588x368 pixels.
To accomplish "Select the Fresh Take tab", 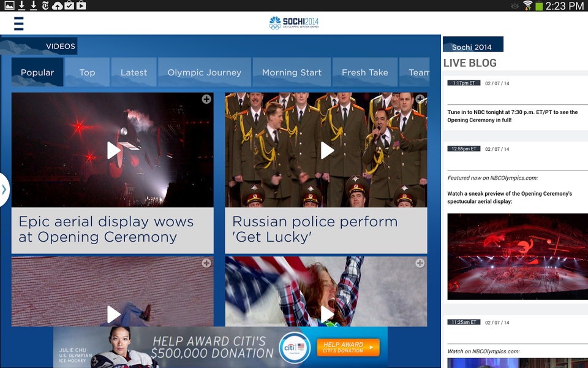I will [365, 72].
